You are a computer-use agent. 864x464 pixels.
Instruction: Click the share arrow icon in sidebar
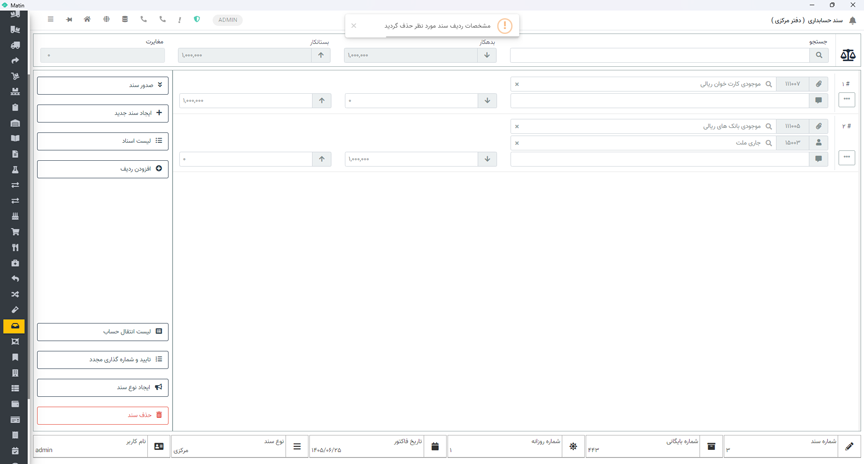(x=15, y=61)
